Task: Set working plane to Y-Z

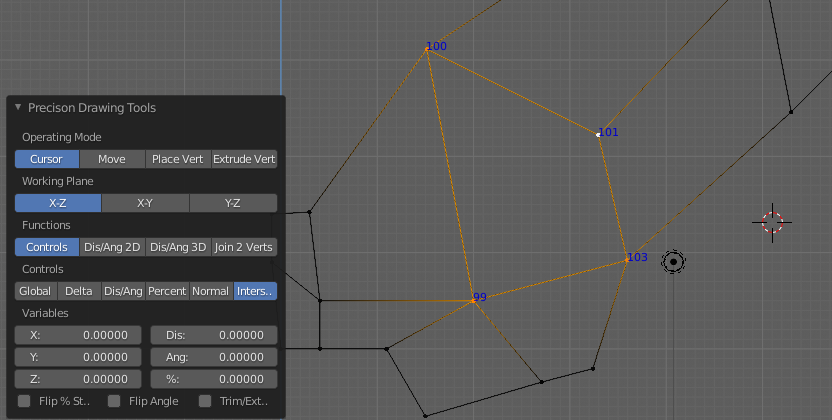Action: coord(233,203)
